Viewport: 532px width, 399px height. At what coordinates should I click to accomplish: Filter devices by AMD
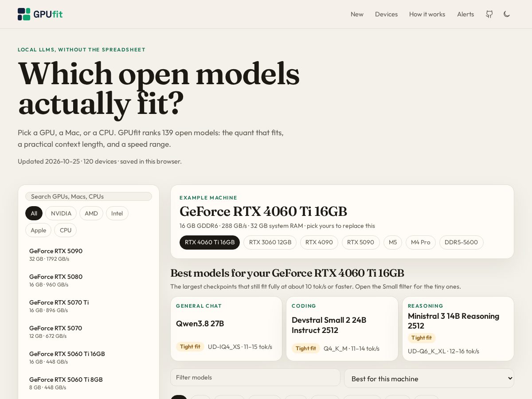tap(91, 213)
